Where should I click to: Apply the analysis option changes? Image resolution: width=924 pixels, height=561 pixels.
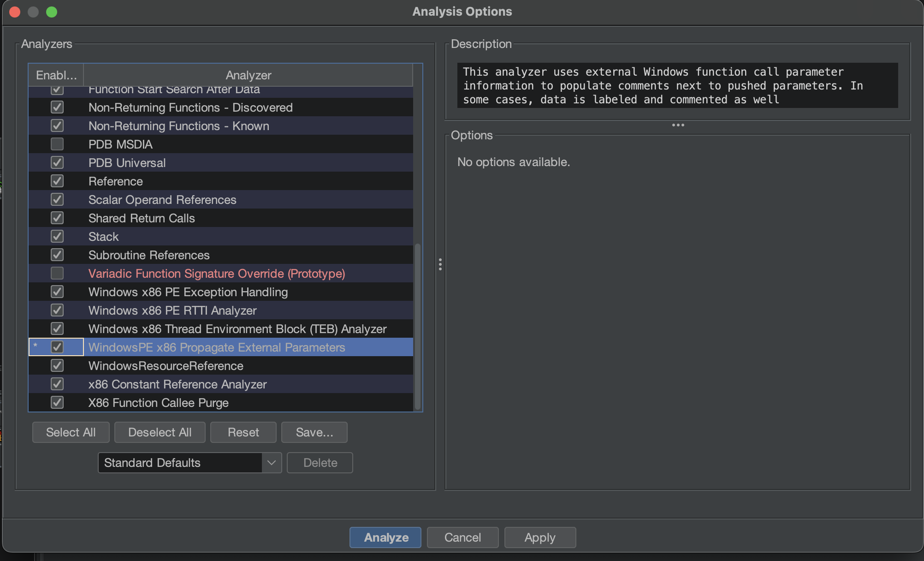pos(540,537)
